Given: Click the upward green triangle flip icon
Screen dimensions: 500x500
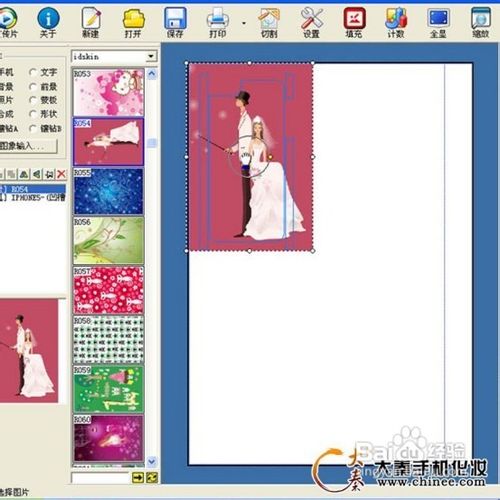Looking at the screenshot, I should click(24, 174).
